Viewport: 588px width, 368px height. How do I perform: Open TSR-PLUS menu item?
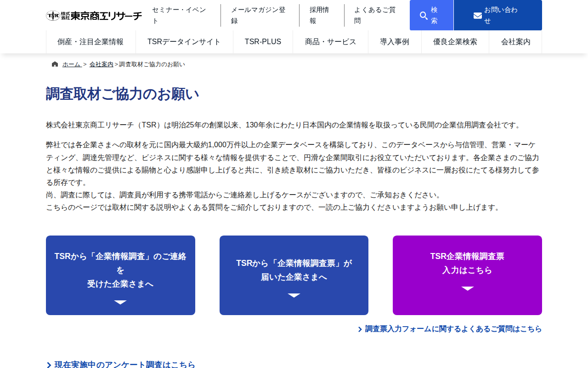(x=263, y=42)
